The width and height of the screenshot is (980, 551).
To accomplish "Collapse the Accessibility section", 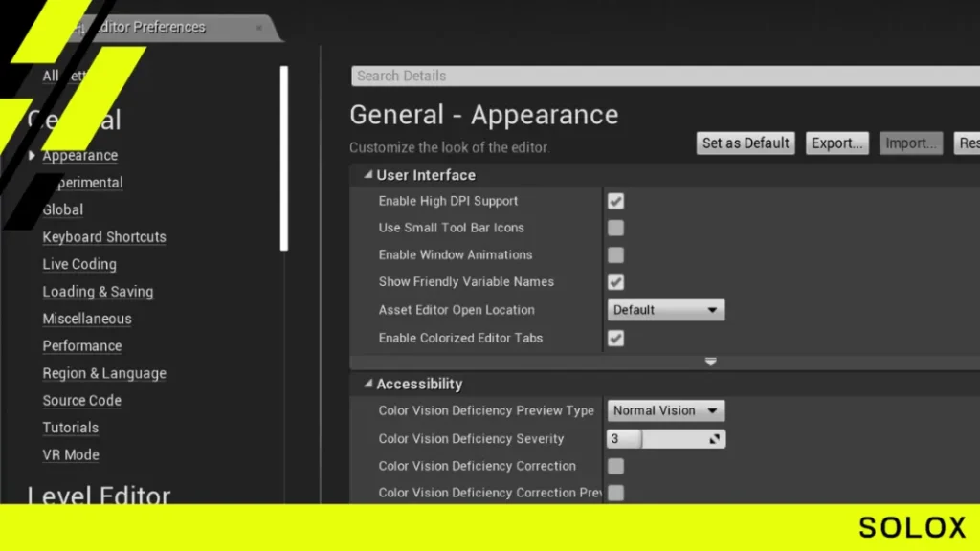I will (368, 384).
